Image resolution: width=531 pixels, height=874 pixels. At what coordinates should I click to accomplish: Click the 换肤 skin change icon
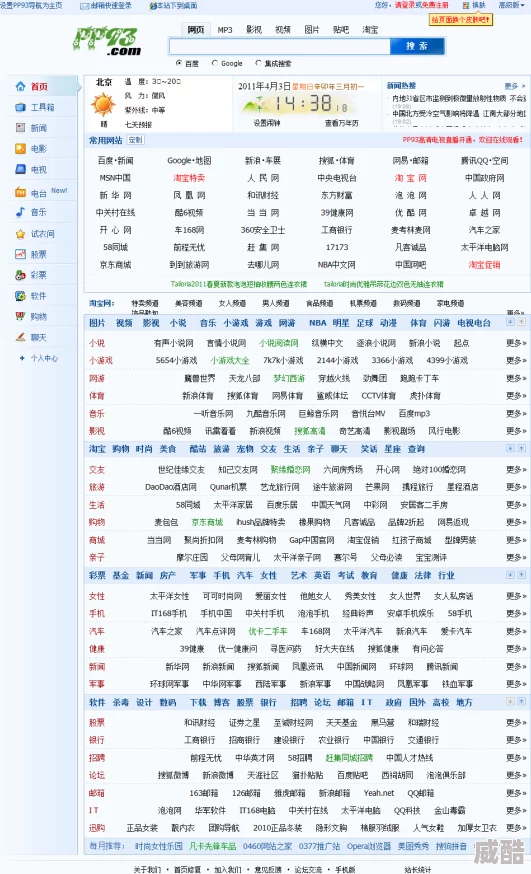click(x=466, y=5)
